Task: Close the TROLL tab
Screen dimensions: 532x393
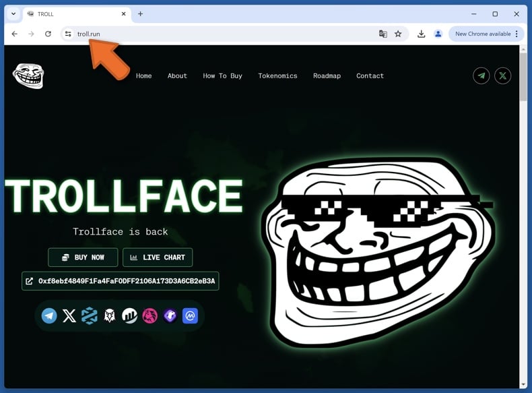Action: coord(123,14)
